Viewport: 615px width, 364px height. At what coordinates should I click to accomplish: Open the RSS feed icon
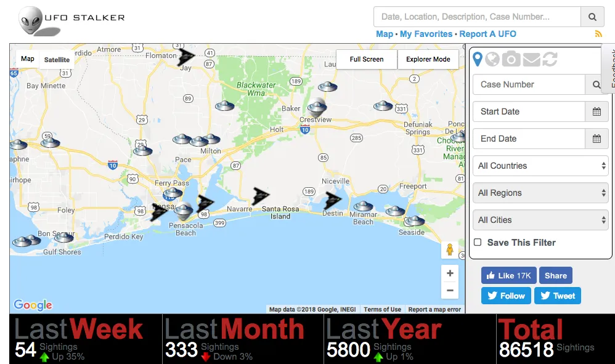click(x=598, y=34)
